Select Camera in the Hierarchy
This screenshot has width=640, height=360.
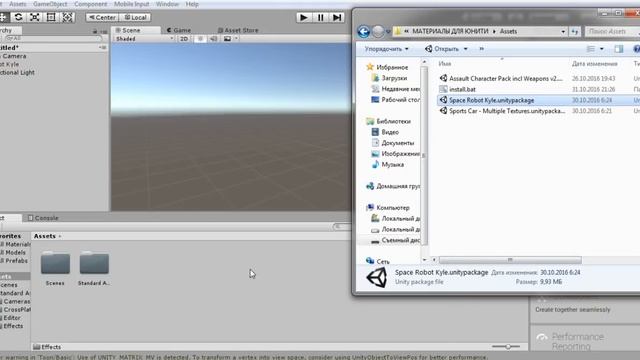click(13, 56)
